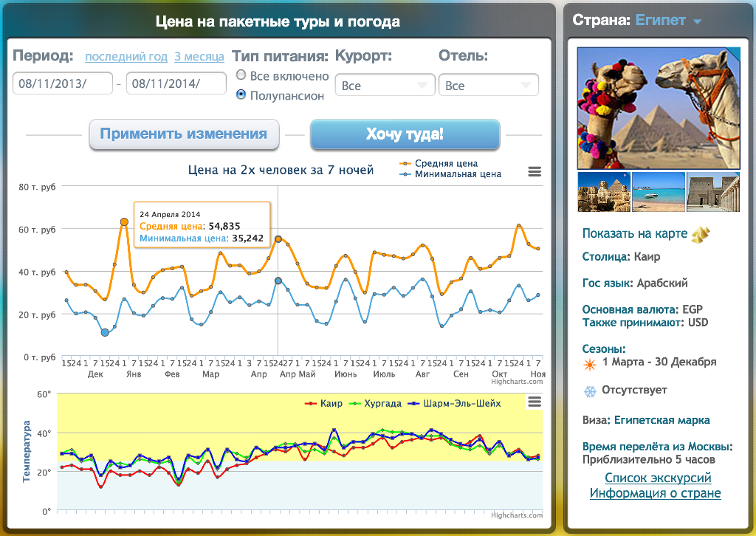The height and width of the screenshot is (536, 756).
Task: Select the ancient temple columns thumbnail
Action: pos(713,192)
